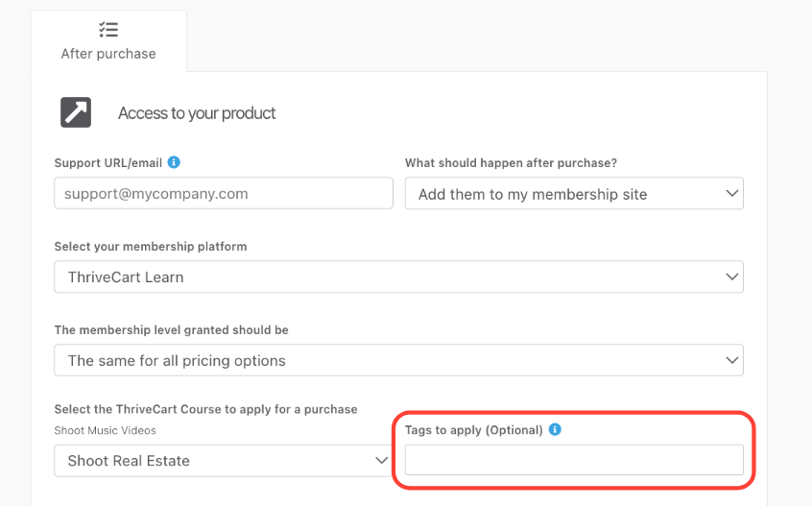Click the checklist icon above After purchase
The image size is (812, 506).
coord(108,30)
